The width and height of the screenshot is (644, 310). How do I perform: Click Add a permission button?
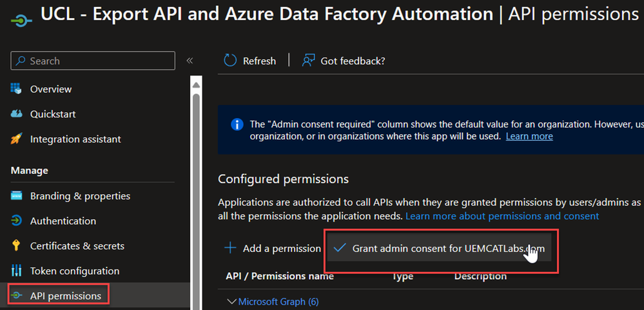pyautogui.click(x=272, y=248)
